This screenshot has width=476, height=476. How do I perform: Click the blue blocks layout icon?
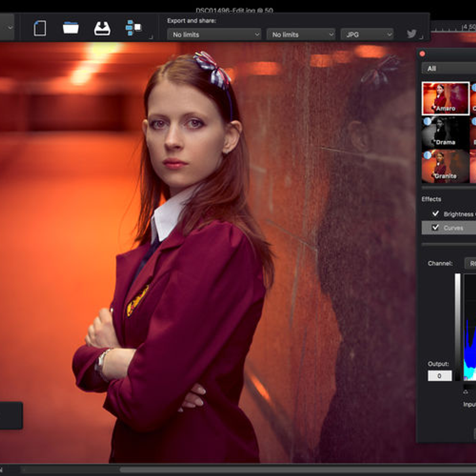point(133,28)
